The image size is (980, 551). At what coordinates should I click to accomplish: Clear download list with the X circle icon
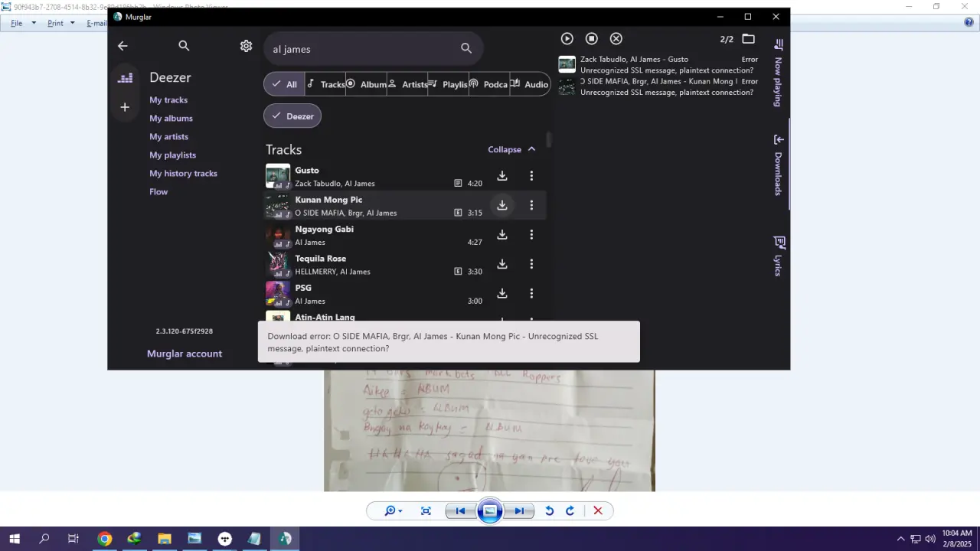616,38
